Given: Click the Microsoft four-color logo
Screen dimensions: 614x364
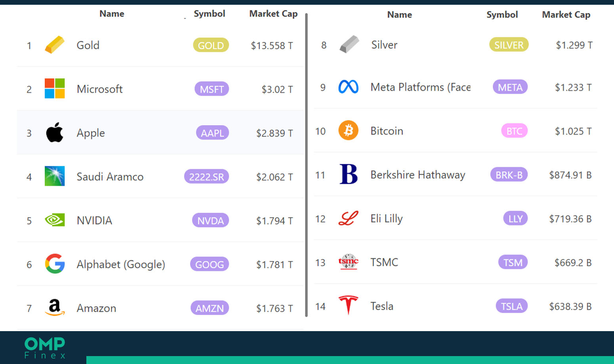Looking at the screenshot, I should [55, 88].
